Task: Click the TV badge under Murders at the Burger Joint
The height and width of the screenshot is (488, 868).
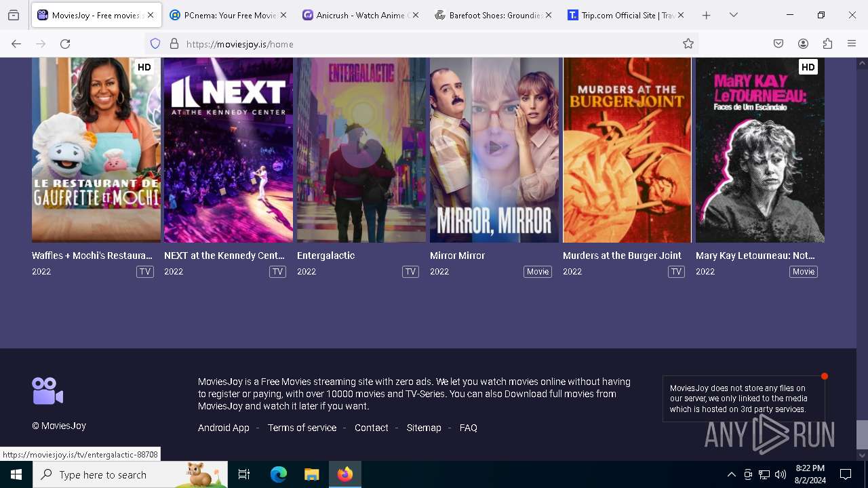Action: [676, 272]
